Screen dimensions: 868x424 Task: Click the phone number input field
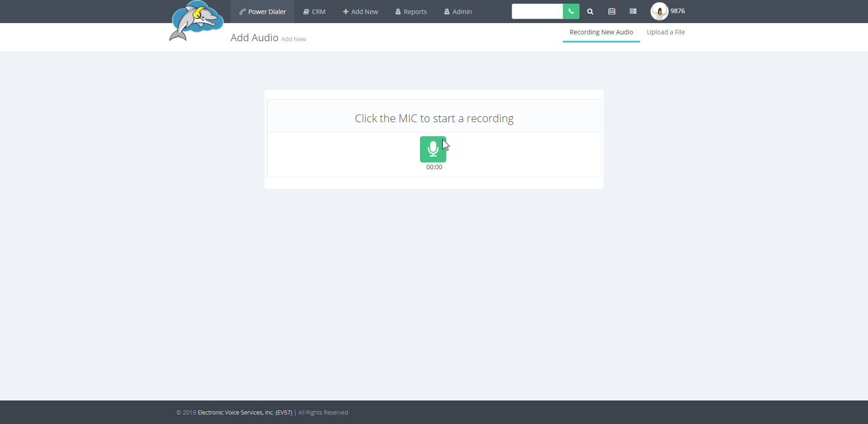pos(537,11)
